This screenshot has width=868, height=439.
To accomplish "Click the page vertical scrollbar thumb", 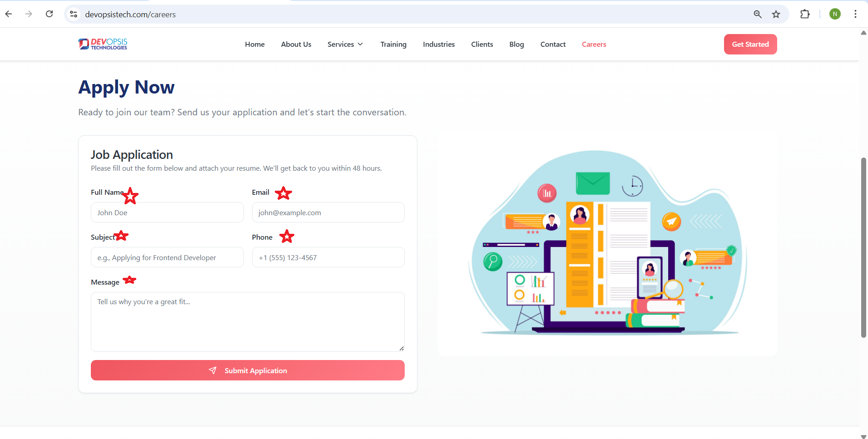I will pyautogui.click(x=863, y=247).
